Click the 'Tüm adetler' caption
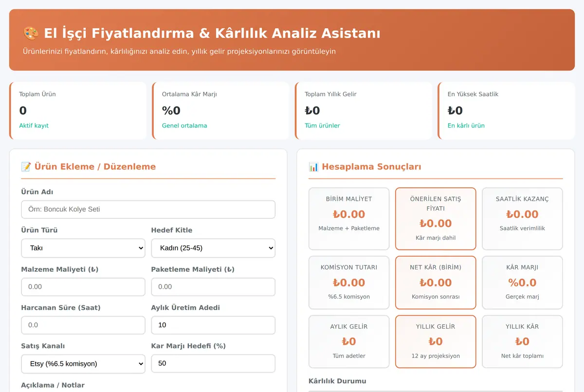This screenshot has width=584, height=392. click(349, 356)
